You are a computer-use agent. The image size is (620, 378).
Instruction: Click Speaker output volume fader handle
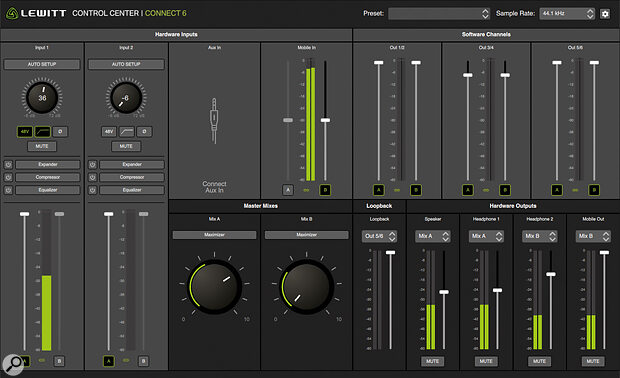[x=444, y=292]
